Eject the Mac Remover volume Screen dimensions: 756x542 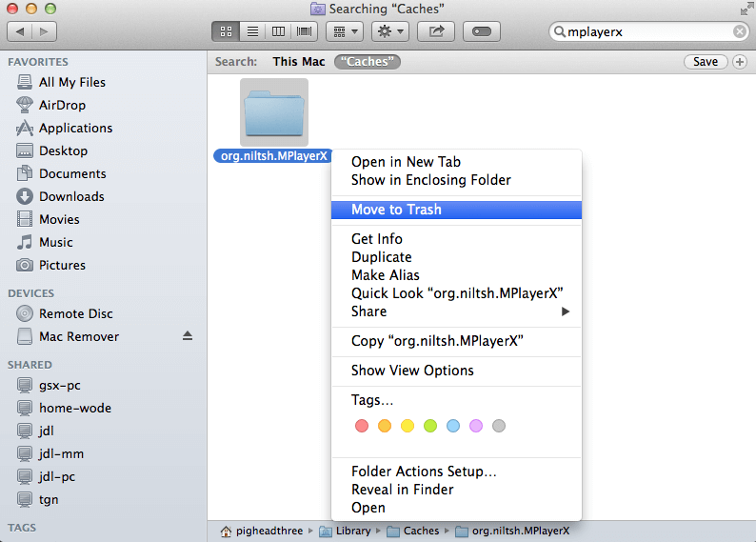coord(188,336)
